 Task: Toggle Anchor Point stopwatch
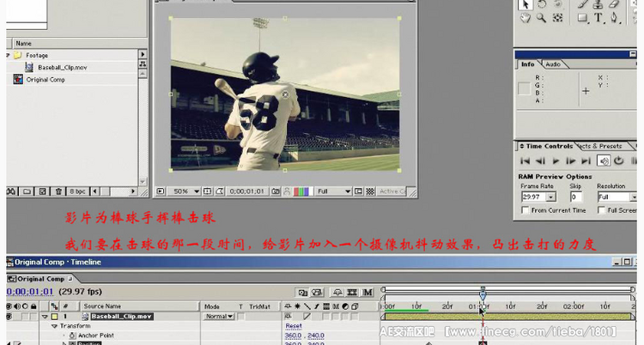(73, 336)
